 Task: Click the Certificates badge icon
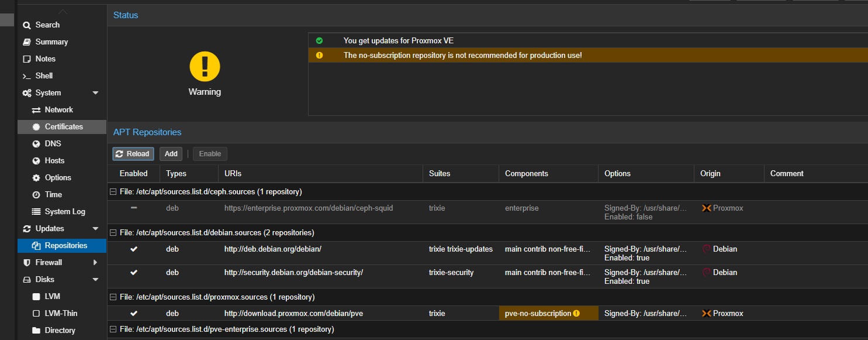tap(36, 127)
